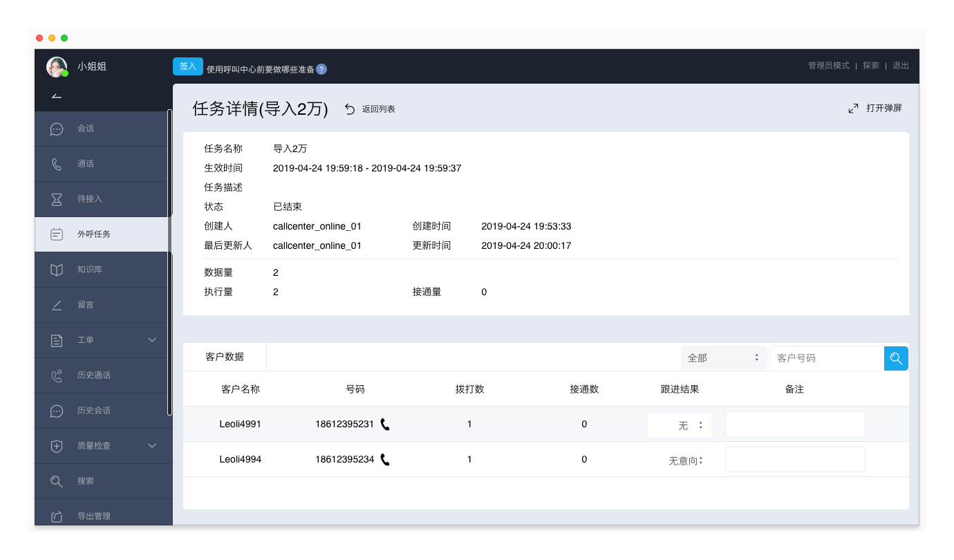The image size is (954, 560).
Task: Go to 历史通话 in the sidebar
Action: 93,375
